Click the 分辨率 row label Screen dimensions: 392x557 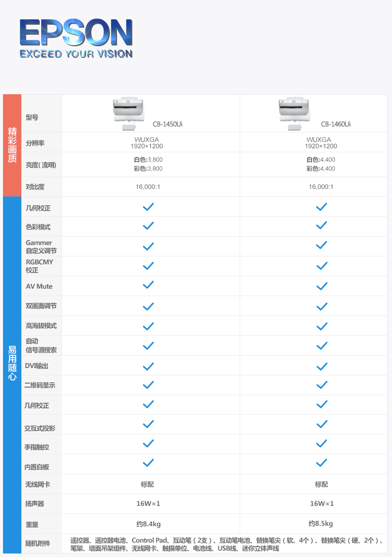(35, 143)
